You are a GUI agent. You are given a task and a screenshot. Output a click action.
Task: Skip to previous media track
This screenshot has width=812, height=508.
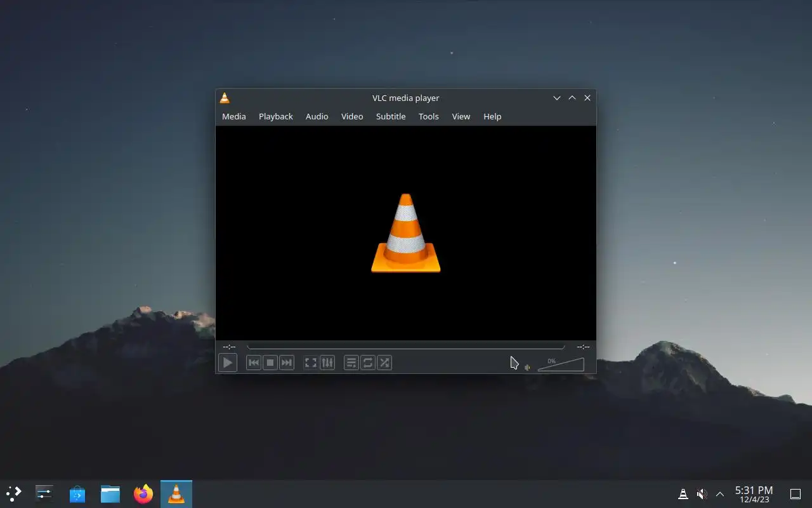pyautogui.click(x=254, y=363)
